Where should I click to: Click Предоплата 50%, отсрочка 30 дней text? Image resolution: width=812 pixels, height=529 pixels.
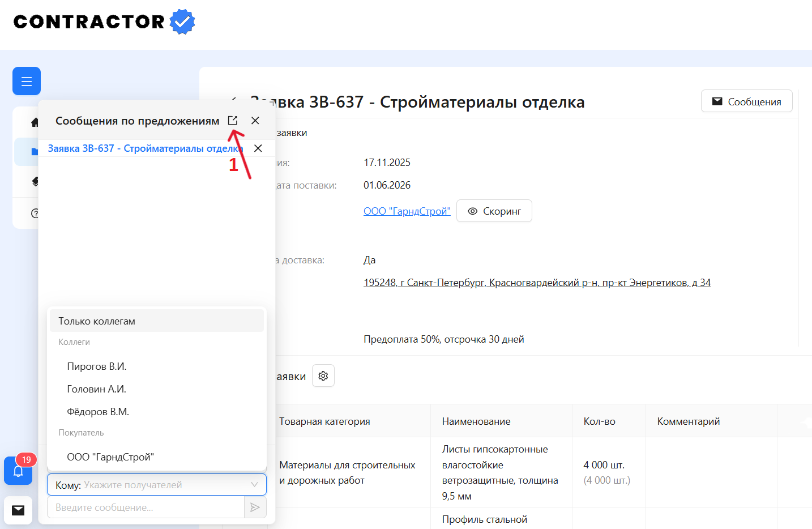tap(444, 339)
